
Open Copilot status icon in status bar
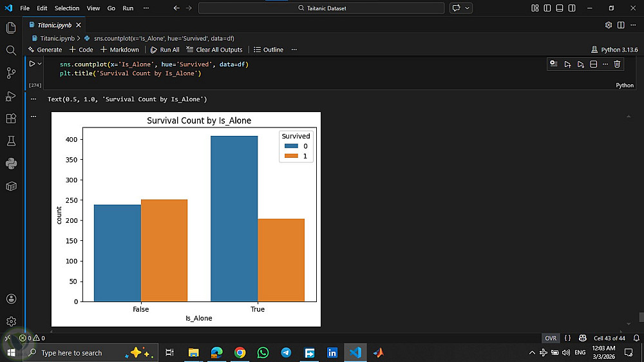coord(582,338)
